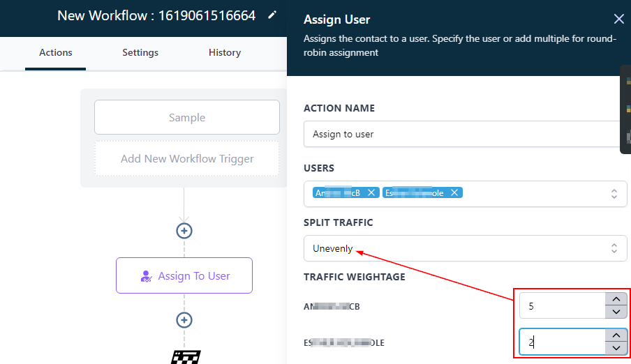
Task: Click the user icon on the Assign To User node
Action: (x=147, y=276)
